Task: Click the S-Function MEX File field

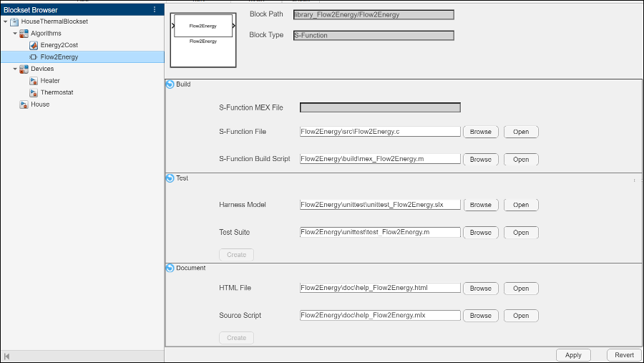Action: point(380,107)
